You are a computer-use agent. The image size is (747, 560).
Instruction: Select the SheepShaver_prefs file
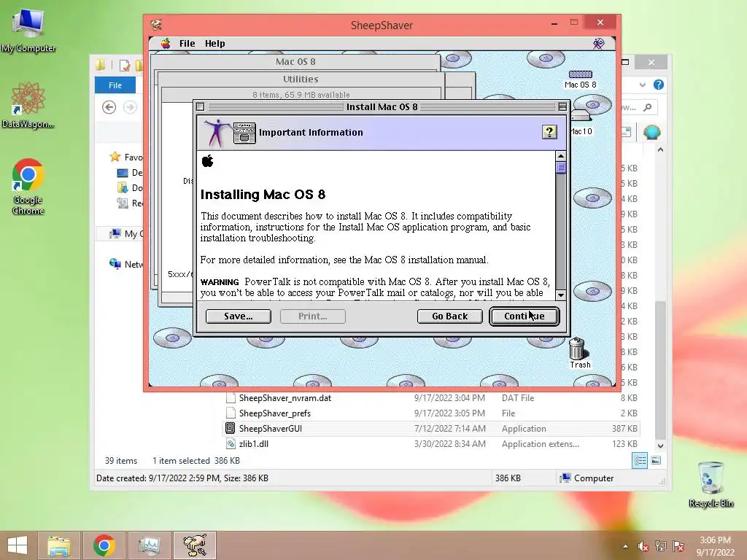tap(431, 413)
